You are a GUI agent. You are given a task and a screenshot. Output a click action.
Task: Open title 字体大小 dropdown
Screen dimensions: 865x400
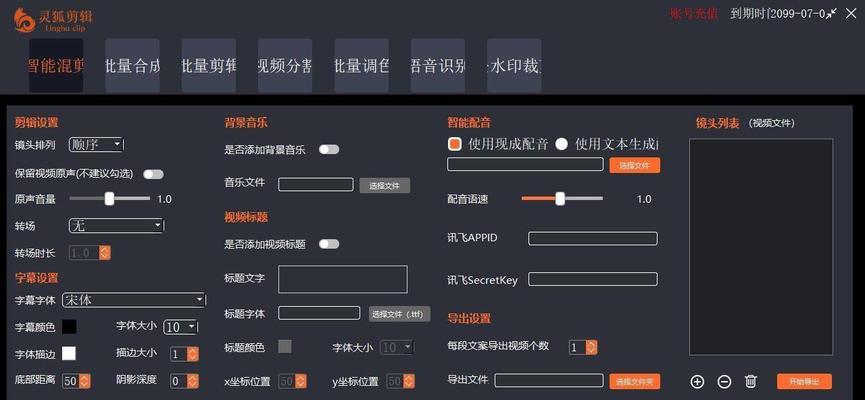tap(397, 348)
